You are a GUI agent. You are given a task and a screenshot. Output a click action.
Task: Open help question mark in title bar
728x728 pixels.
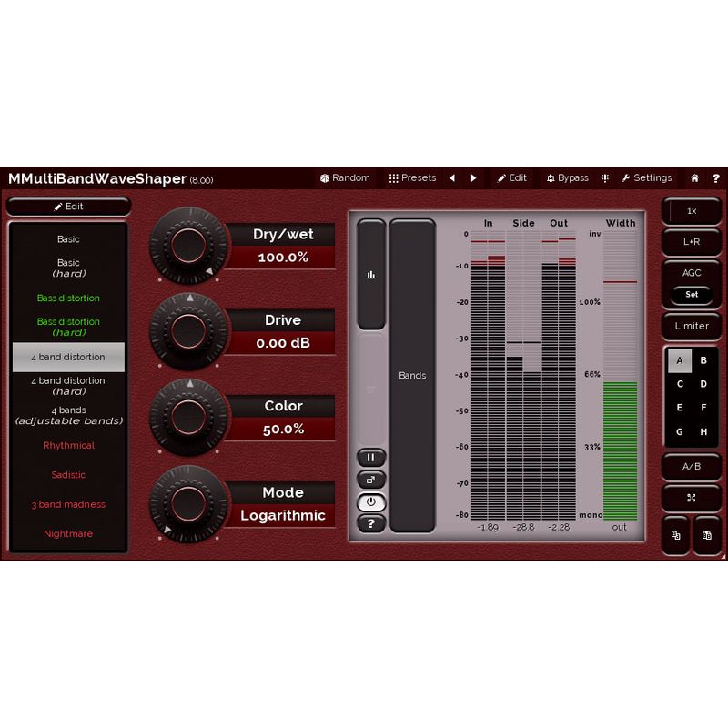pos(716,178)
